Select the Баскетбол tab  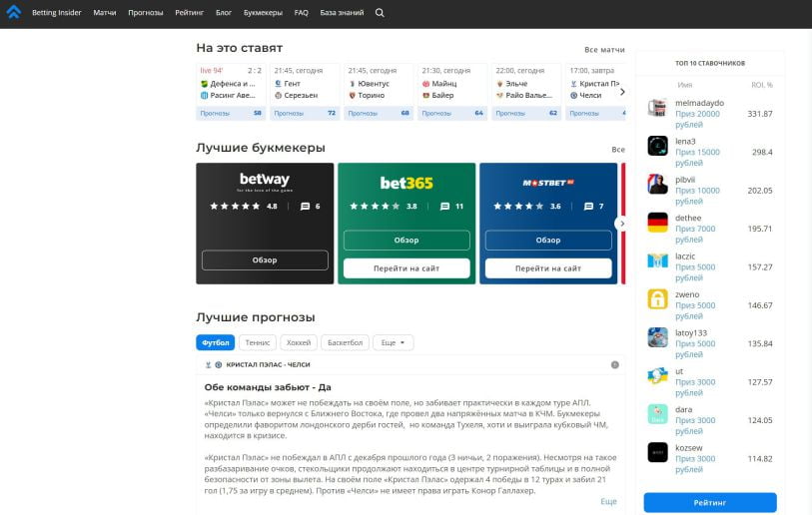point(345,342)
